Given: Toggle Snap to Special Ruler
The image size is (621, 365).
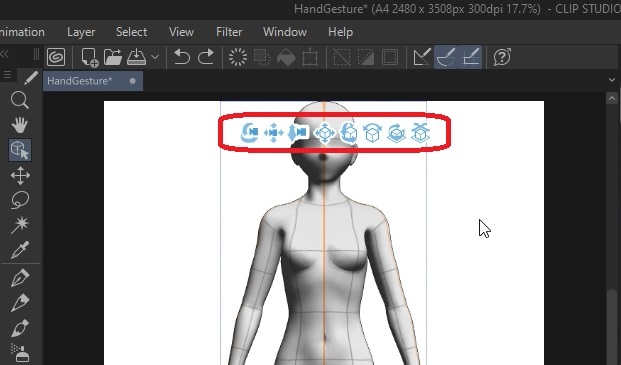Looking at the screenshot, I should [446, 57].
